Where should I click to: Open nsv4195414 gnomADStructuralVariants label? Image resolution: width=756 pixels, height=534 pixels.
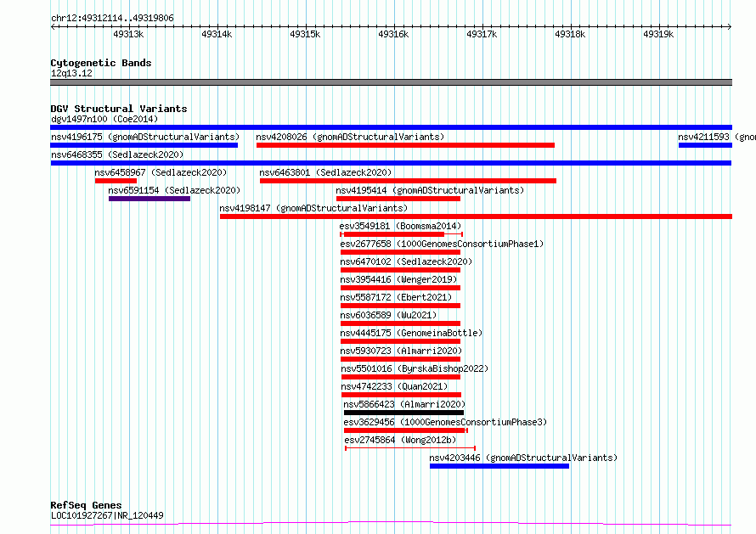pyautogui.click(x=430, y=190)
